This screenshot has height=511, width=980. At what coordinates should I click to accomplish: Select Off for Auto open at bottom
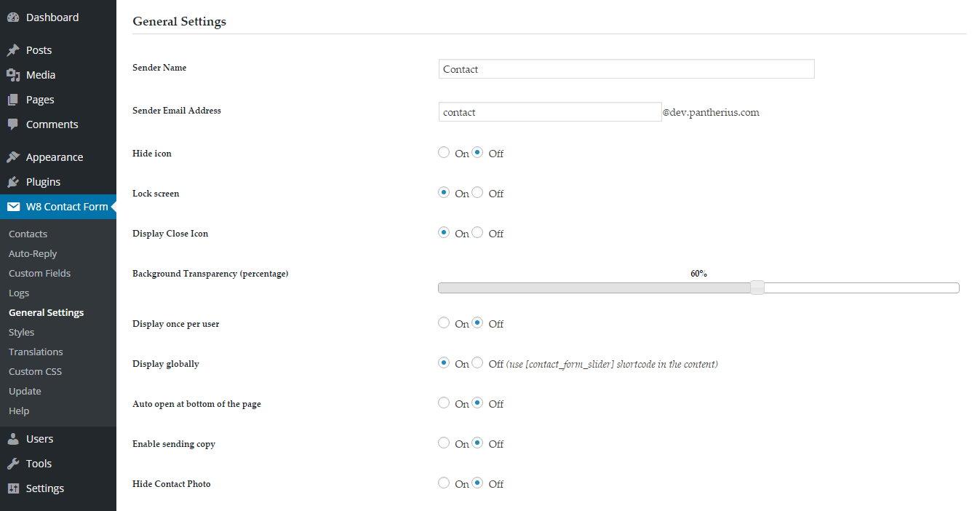coord(477,403)
